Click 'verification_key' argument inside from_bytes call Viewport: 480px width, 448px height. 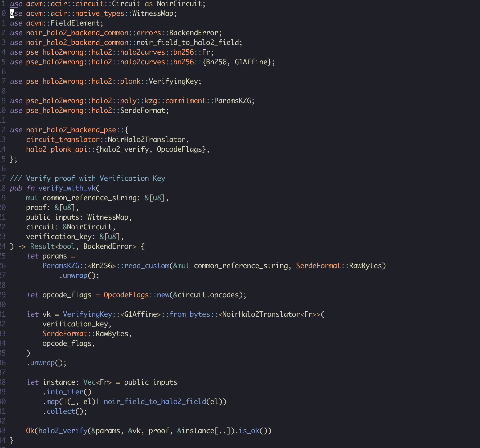(x=75, y=324)
